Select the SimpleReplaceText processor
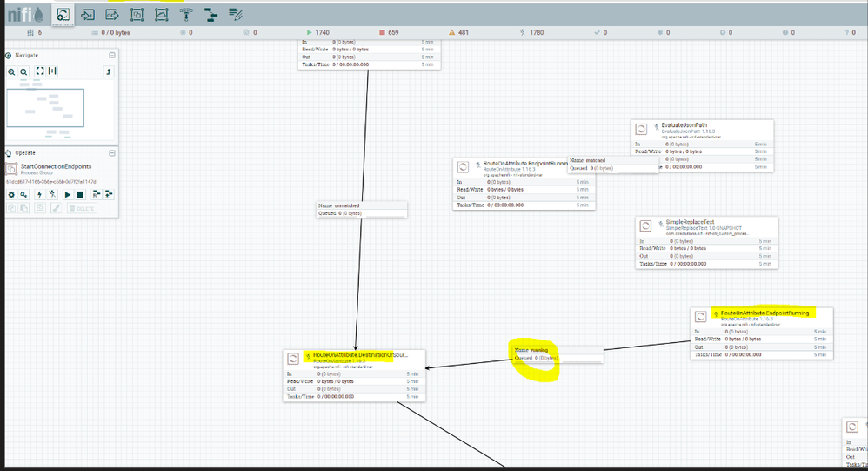 pos(707,243)
